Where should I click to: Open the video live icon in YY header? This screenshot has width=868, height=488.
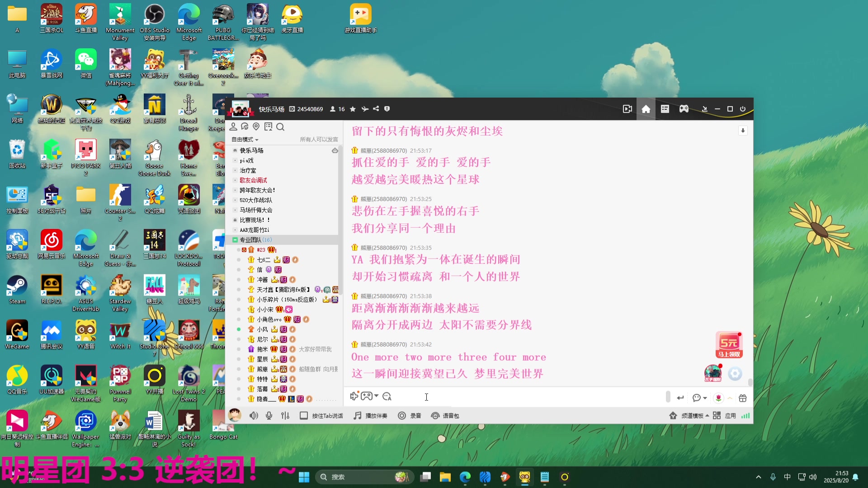pyautogui.click(x=627, y=109)
